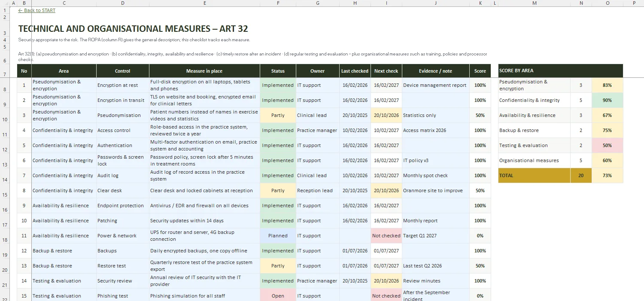Click 'Not checked' in Phishing test row
The image size is (644, 301).
point(386,295)
